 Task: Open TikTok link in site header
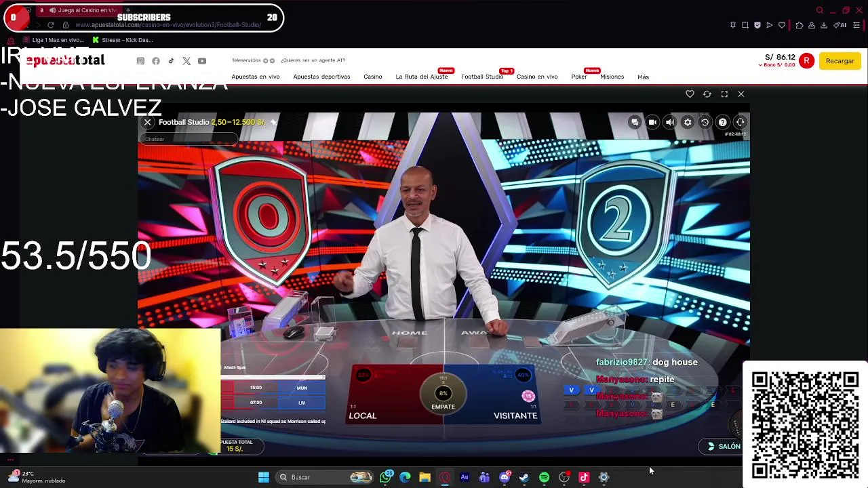pyautogui.click(x=171, y=61)
